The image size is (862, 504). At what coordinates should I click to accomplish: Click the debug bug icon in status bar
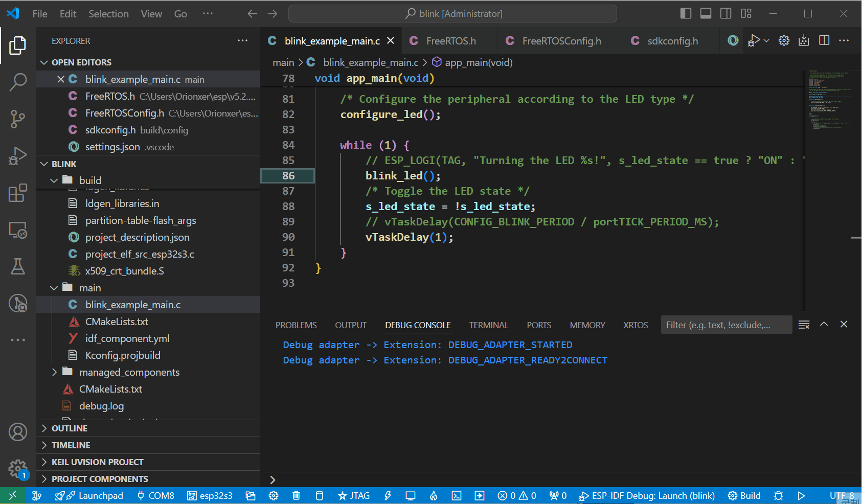pos(778,495)
